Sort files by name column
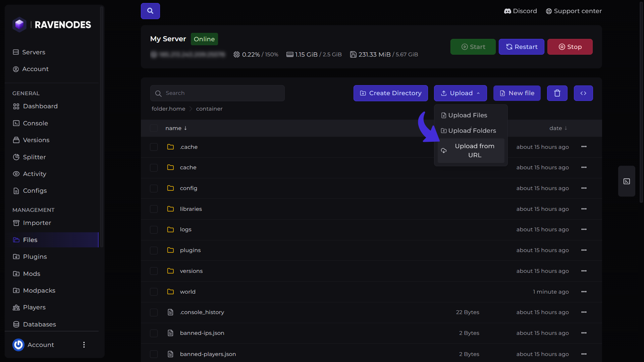Viewport: 644px width, 362px height. click(x=176, y=128)
